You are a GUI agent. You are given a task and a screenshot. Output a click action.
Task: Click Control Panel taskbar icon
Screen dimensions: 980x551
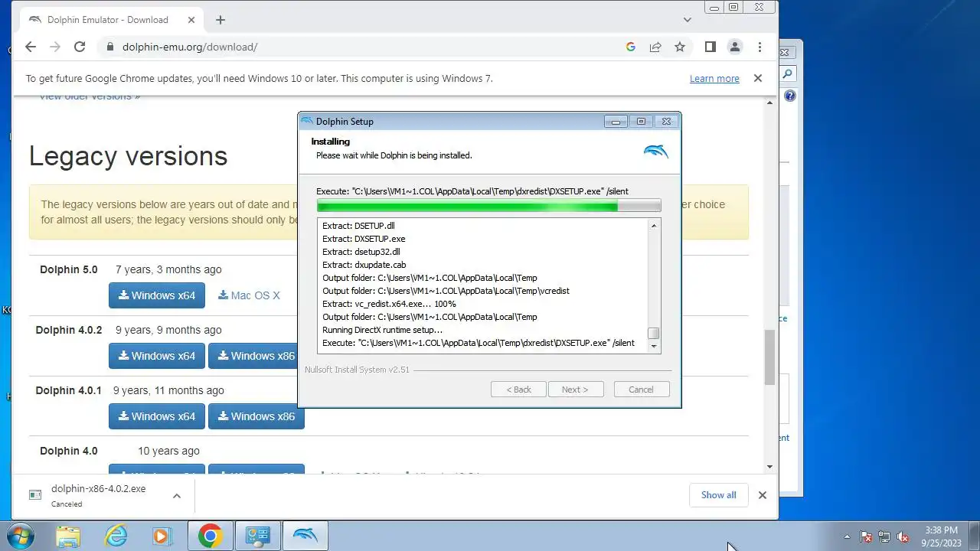click(258, 536)
